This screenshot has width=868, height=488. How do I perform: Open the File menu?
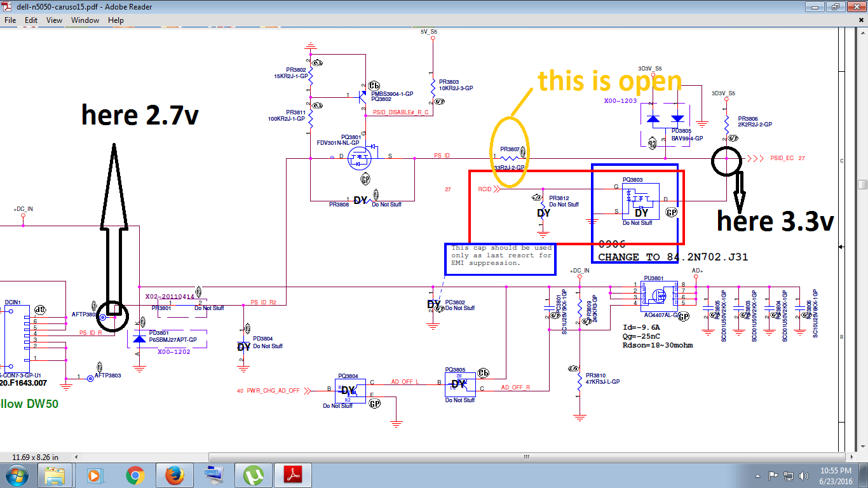(x=10, y=20)
